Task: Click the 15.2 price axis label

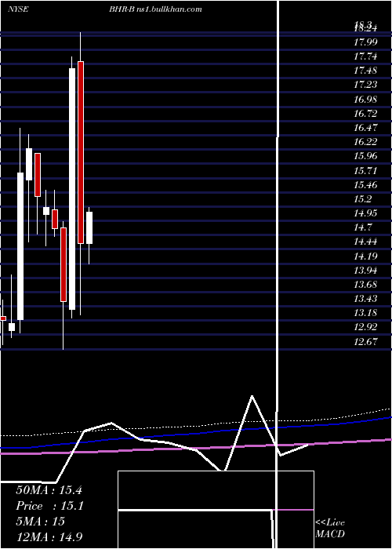Action: click(x=363, y=199)
